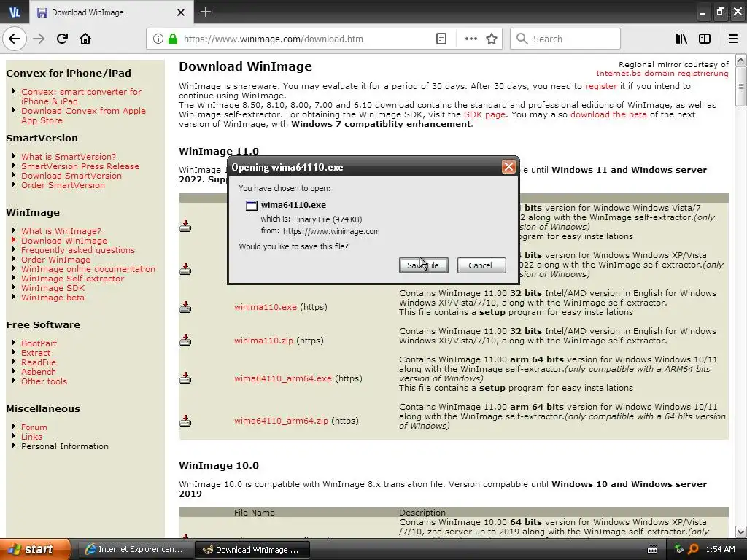
Task: Open the winima110.exe download link
Action: coord(266,307)
